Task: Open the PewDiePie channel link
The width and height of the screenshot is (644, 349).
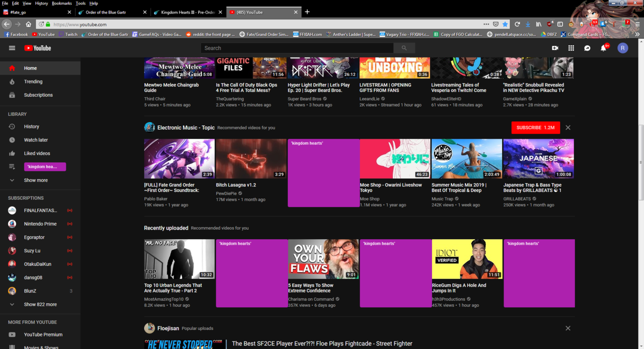Action: (x=226, y=193)
